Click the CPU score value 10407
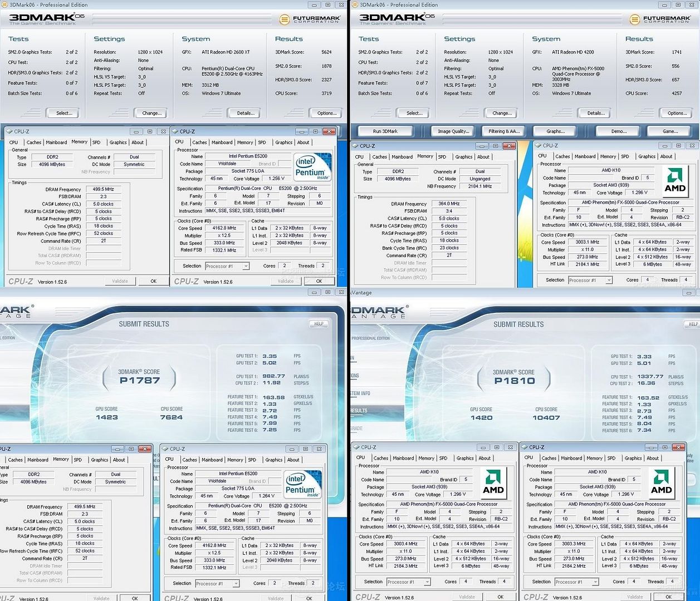Screen dimensions: 700x601 pos(546,417)
